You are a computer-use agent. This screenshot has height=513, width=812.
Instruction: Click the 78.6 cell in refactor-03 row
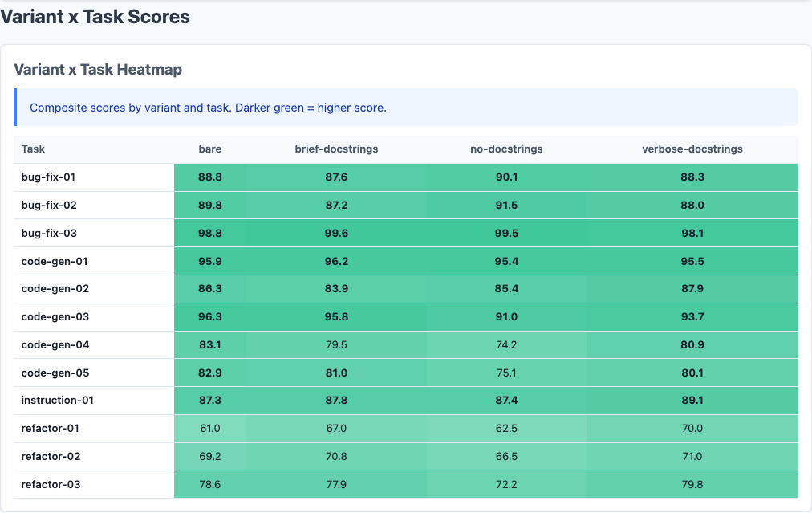pos(209,484)
